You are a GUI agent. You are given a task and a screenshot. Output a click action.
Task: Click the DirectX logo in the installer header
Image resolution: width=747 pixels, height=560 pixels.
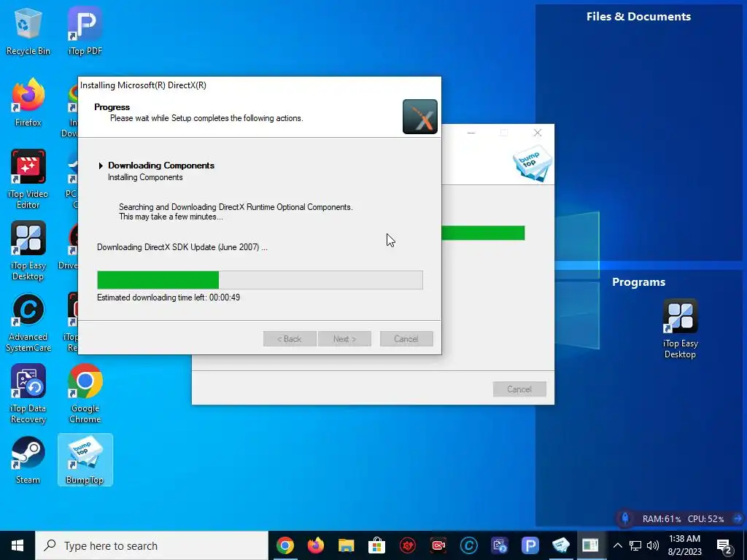pyautogui.click(x=419, y=117)
